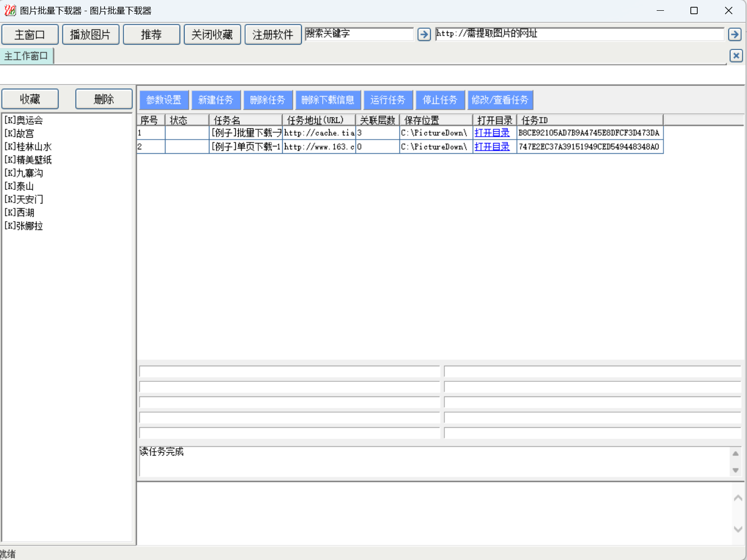747x560 pixels.
Task: Click the 删除任务 toolbar button
Action: coord(268,100)
